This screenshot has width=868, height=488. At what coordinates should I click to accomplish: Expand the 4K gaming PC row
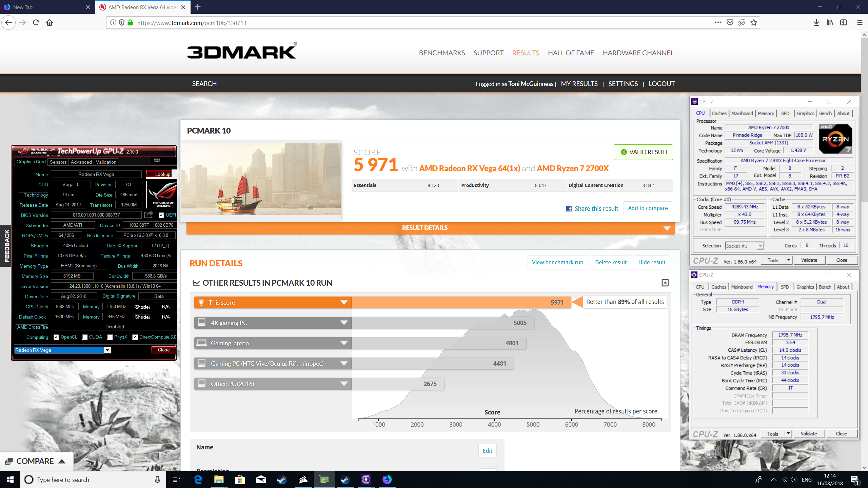(x=344, y=323)
